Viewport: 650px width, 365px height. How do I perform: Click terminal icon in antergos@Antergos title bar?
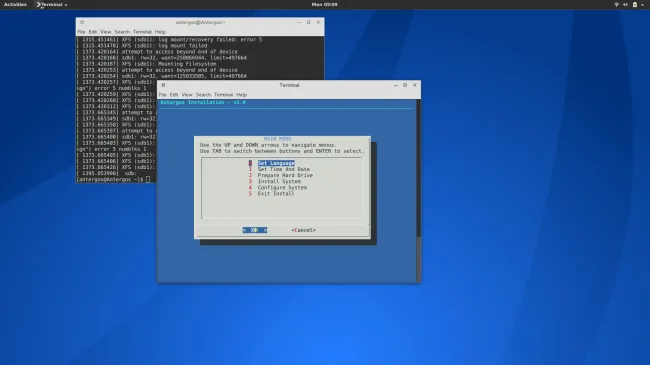click(x=82, y=22)
